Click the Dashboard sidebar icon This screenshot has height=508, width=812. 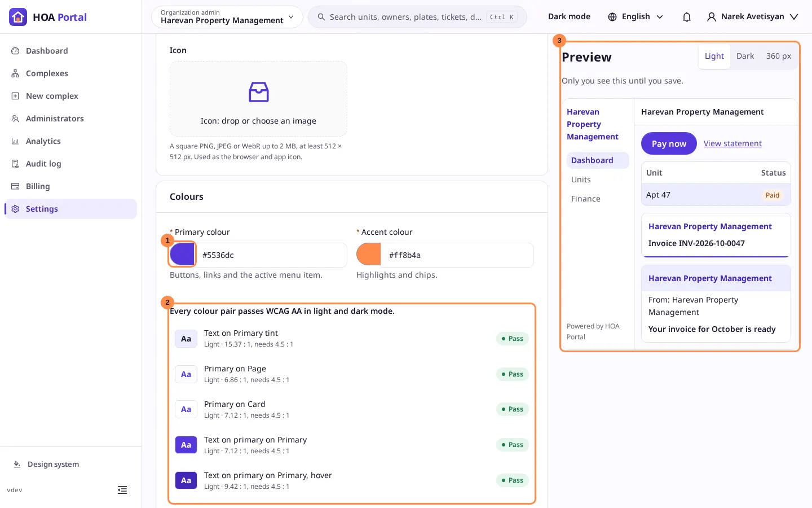click(15, 51)
